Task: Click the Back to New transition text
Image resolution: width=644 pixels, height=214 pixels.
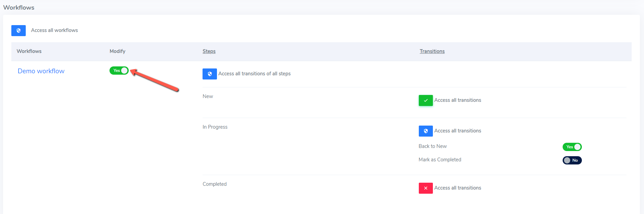Action: tap(433, 146)
